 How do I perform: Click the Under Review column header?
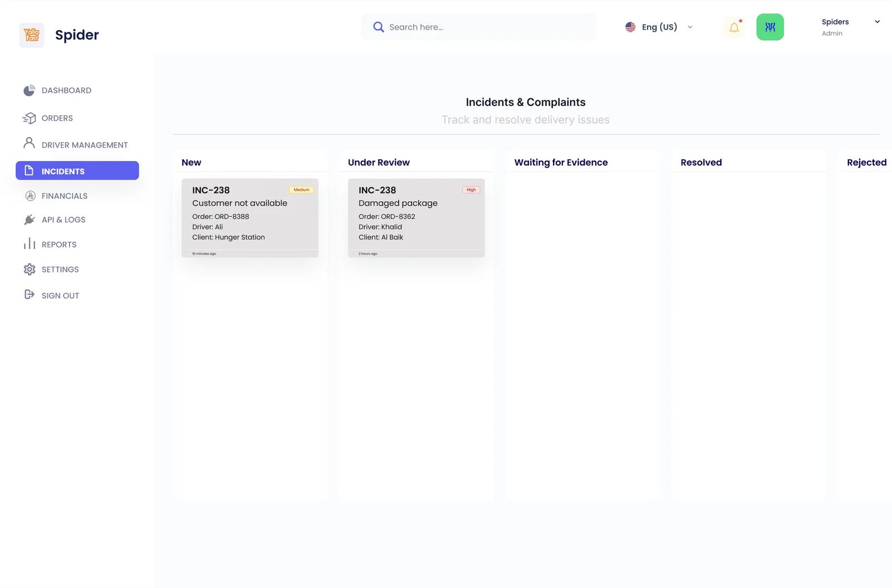pyautogui.click(x=379, y=162)
